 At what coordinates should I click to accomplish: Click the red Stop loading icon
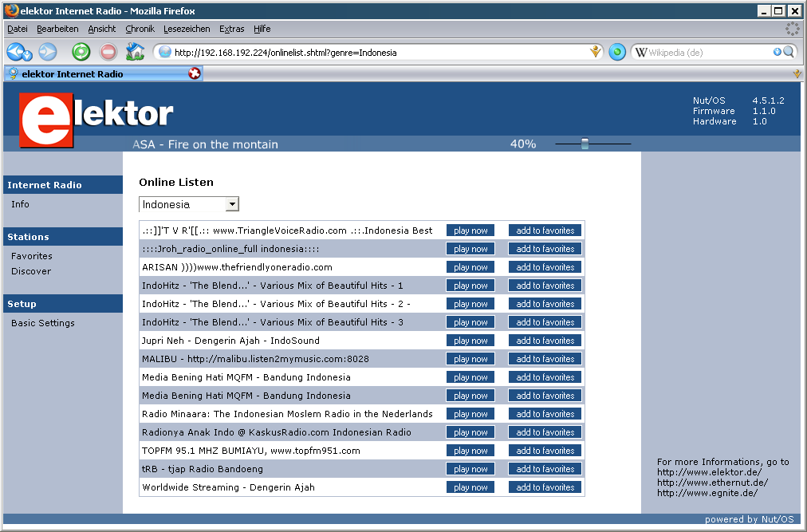point(108,52)
